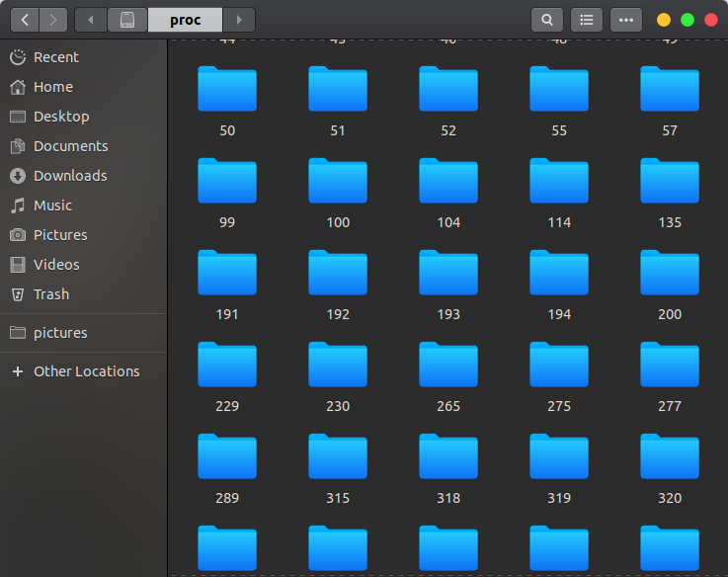The height and width of the screenshot is (577, 728).
Task: Select folder 191
Action: [x=227, y=273]
